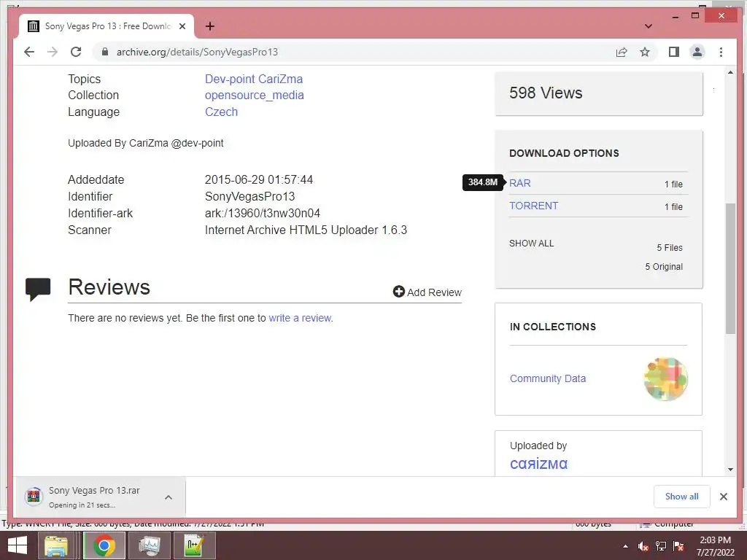Click the Reviews speech bubble icon
The image size is (747, 560).
(x=38, y=289)
